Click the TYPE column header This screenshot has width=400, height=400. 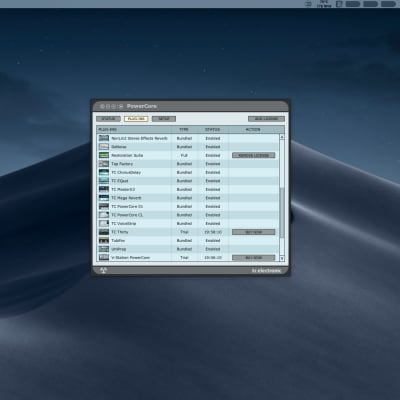(x=184, y=129)
